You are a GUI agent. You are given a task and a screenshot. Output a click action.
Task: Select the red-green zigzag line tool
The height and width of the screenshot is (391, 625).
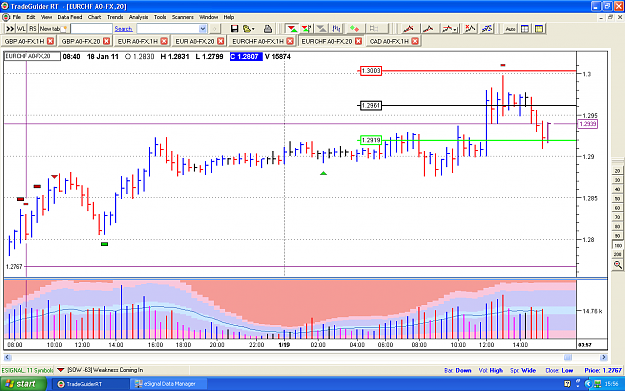pyautogui.click(x=470, y=29)
